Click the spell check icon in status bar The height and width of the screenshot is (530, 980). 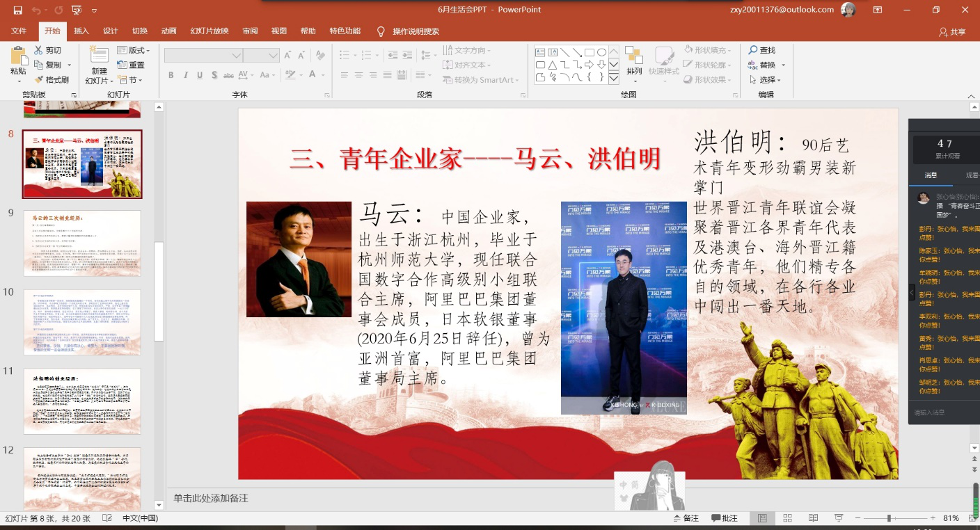pyautogui.click(x=106, y=518)
